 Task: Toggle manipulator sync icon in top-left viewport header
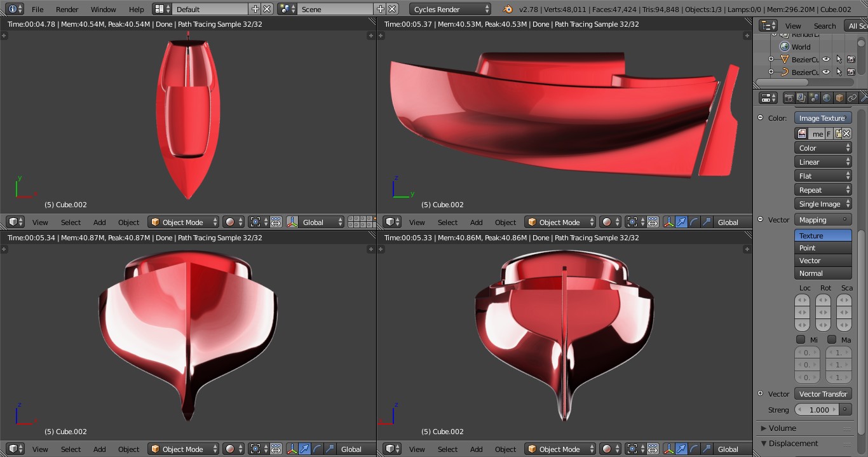coord(276,222)
